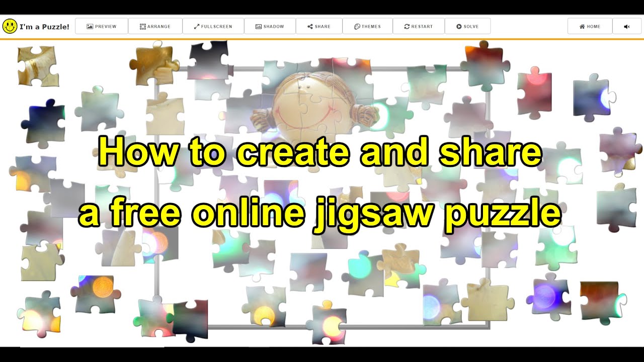
Task: Click the Preview button
Action: (x=102, y=26)
